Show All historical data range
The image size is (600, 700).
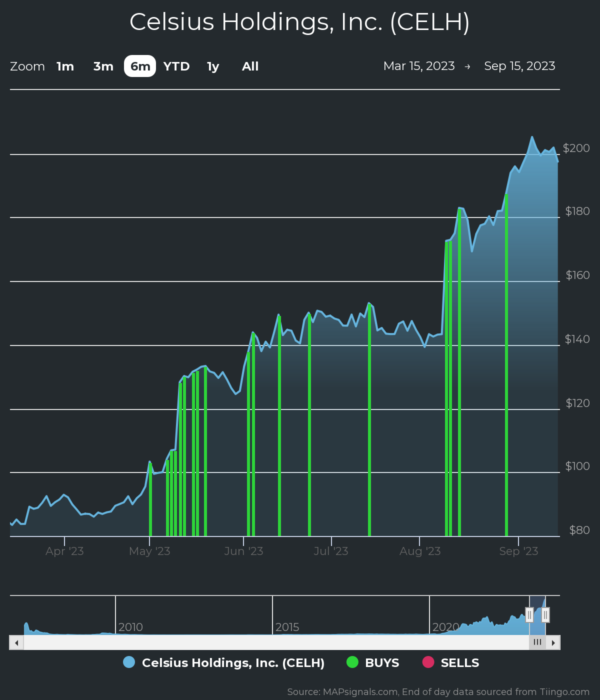pyautogui.click(x=250, y=66)
